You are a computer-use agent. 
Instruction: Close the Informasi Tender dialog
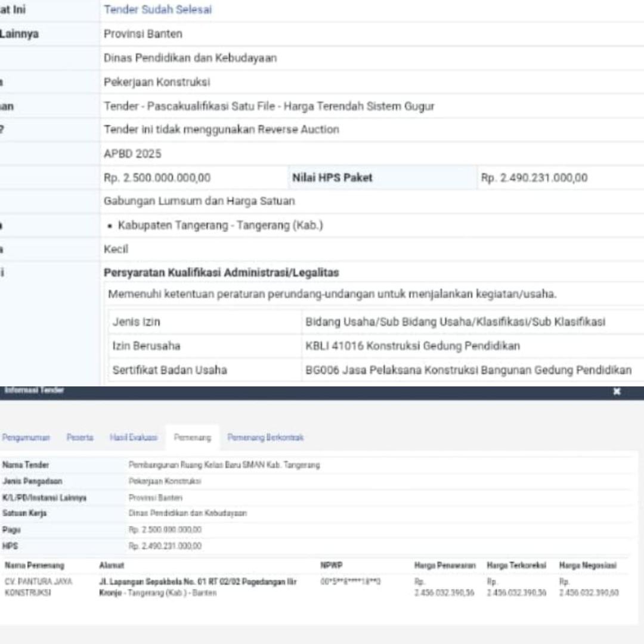617,391
